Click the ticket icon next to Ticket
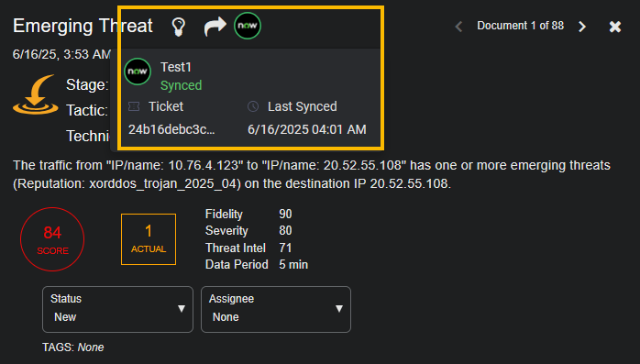This screenshot has height=364, width=640. [134, 106]
